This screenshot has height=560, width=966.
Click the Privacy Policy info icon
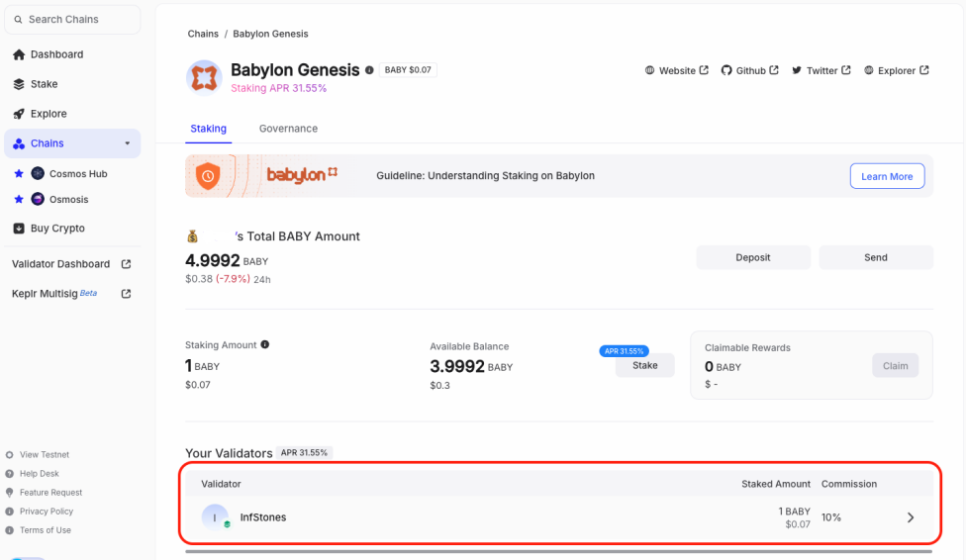point(9,512)
